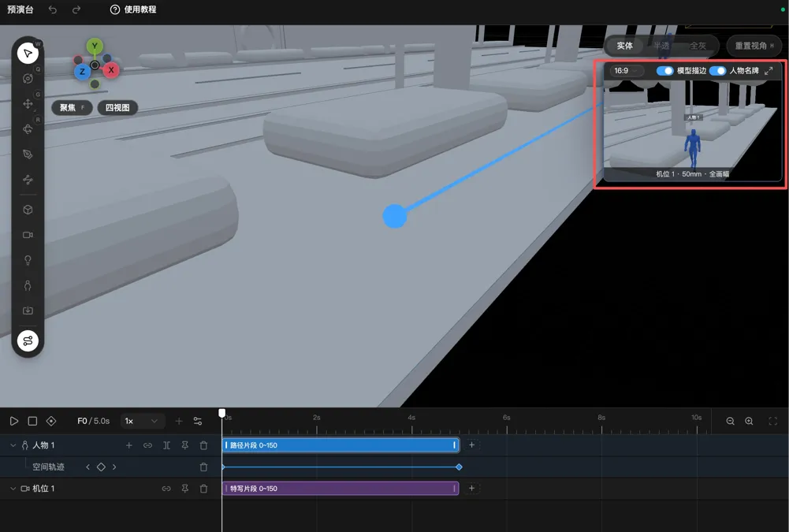Open the 16:9 aspect ratio dropdown

[x=627, y=71]
